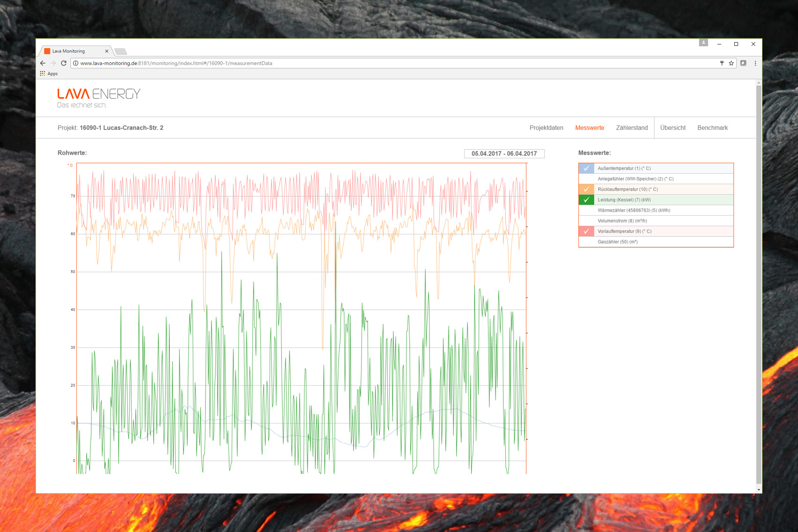Image resolution: width=798 pixels, height=532 pixels.
Task: Click the saved password key icon
Action: pyautogui.click(x=722, y=63)
